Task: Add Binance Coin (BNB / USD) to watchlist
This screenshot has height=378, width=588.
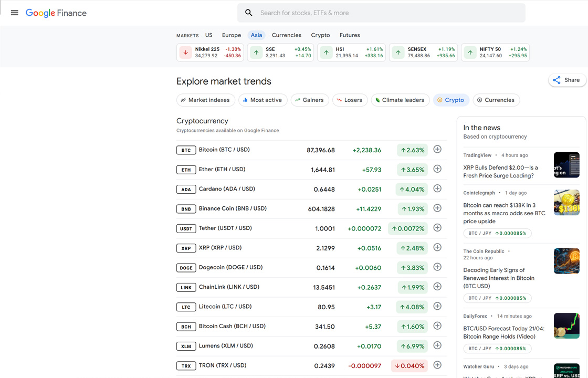Action: [x=437, y=208]
